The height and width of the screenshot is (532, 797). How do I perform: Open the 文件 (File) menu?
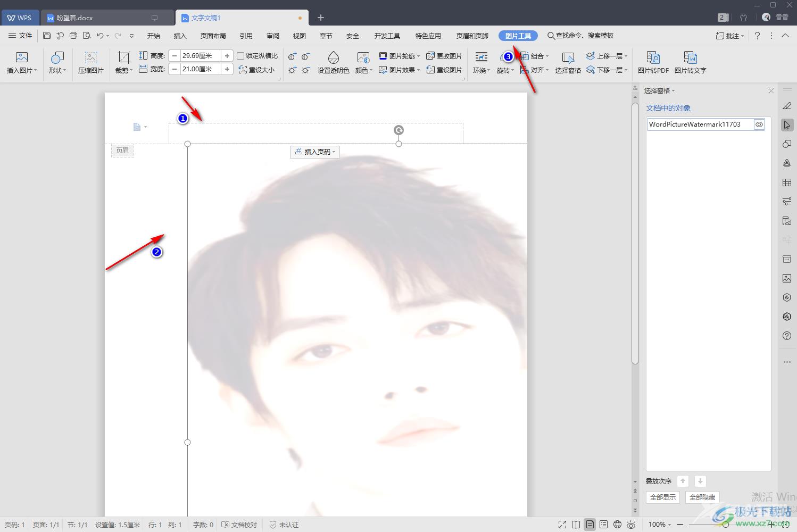click(x=20, y=36)
